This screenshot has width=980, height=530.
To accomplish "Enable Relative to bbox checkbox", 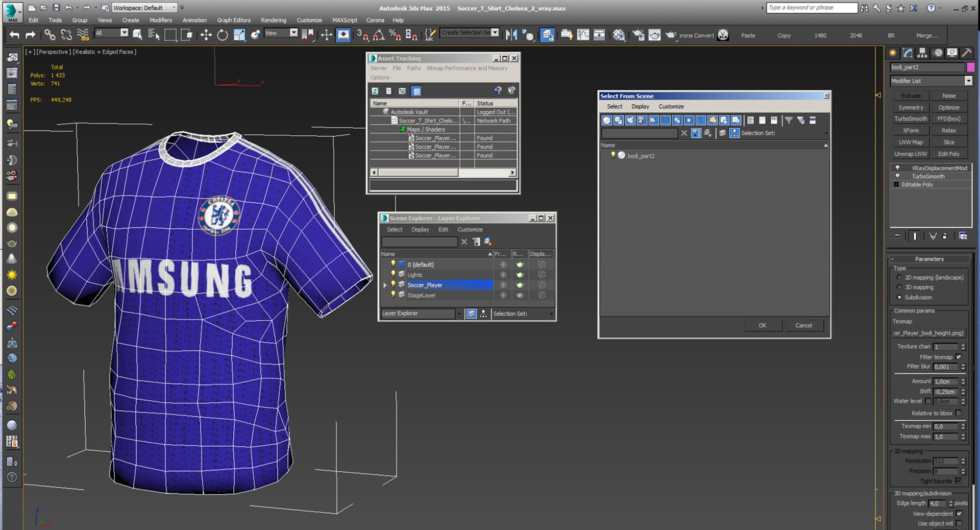I will 959,413.
